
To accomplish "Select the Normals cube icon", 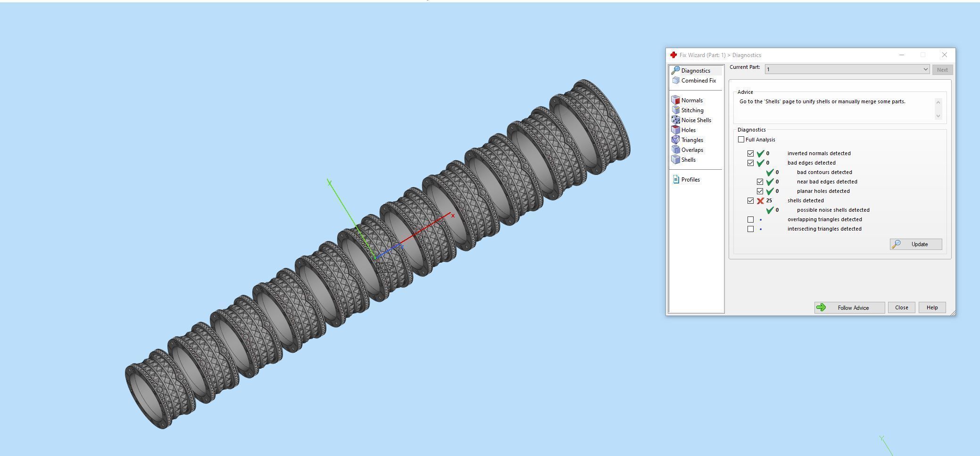I will 675,100.
